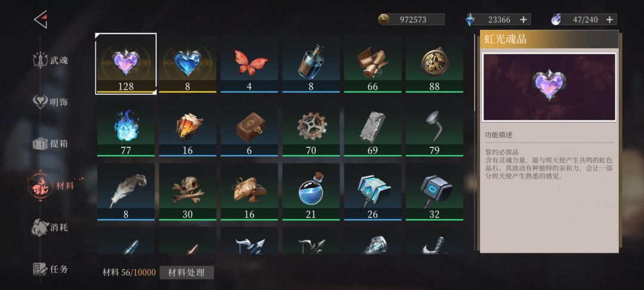Click the 材料处理 button
Image resolution: width=644 pixels, height=290 pixels.
click(x=187, y=272)
